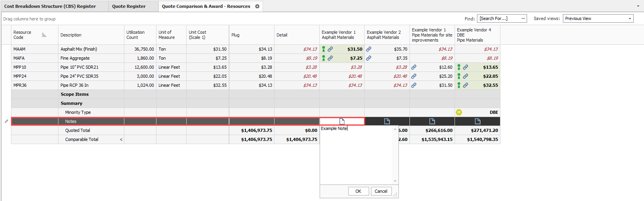This screenshot has height=201, width=644.
Task: Click sort indicator icon in Resource Code header
Action: 44,35
